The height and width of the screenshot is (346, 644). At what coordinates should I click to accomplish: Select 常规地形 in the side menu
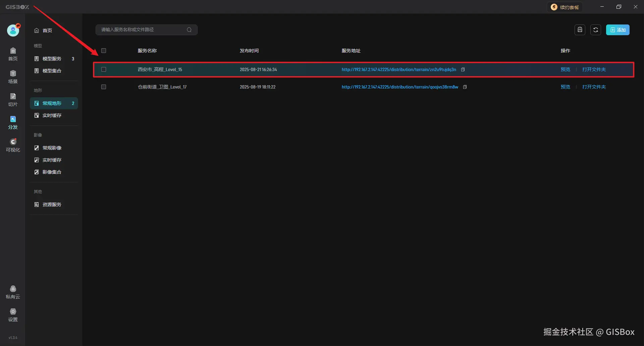click(54, 103)
